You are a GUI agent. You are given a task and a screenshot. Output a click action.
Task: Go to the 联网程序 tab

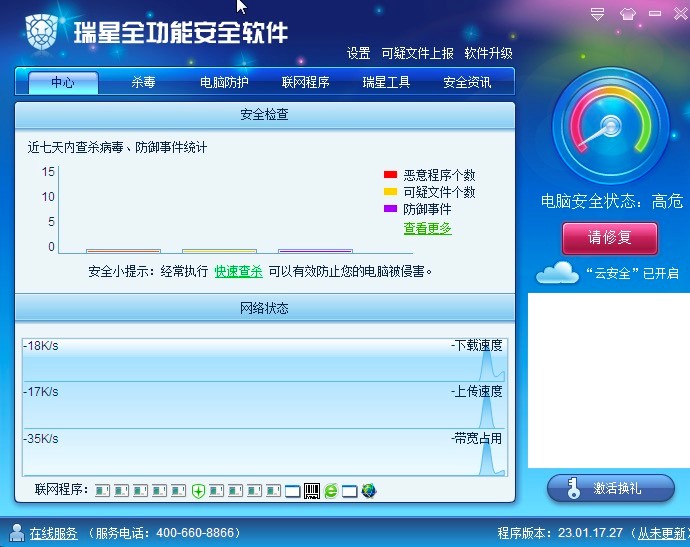(x=305, y=82)
